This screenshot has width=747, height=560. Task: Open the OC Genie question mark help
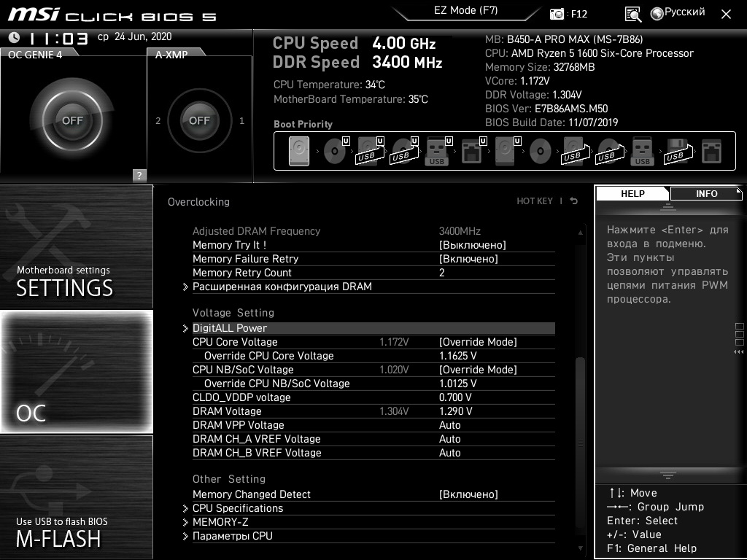coord(139,175)
